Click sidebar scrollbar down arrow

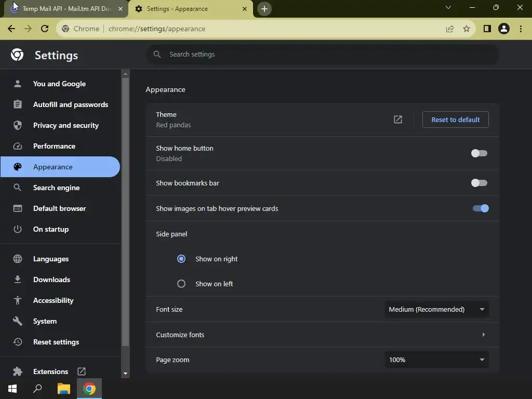125,374
